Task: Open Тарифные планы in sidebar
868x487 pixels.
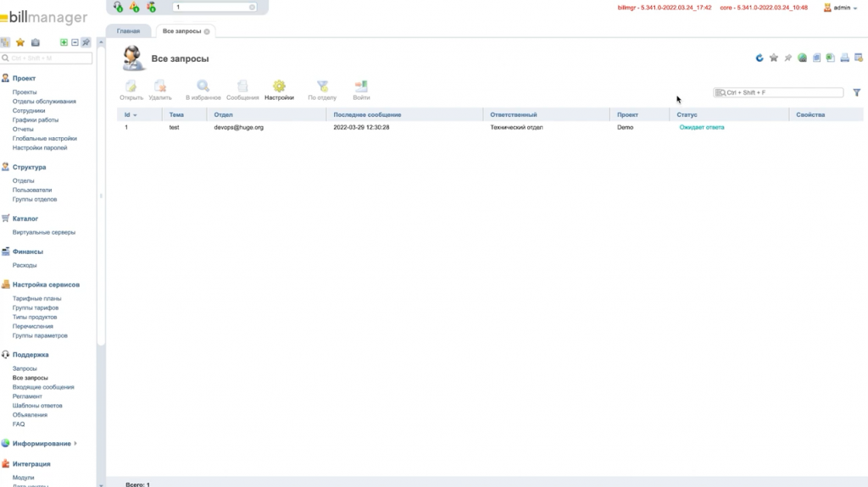Action: coord(37,299)
